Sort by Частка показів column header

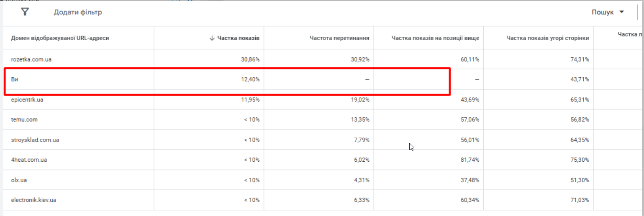238,38
